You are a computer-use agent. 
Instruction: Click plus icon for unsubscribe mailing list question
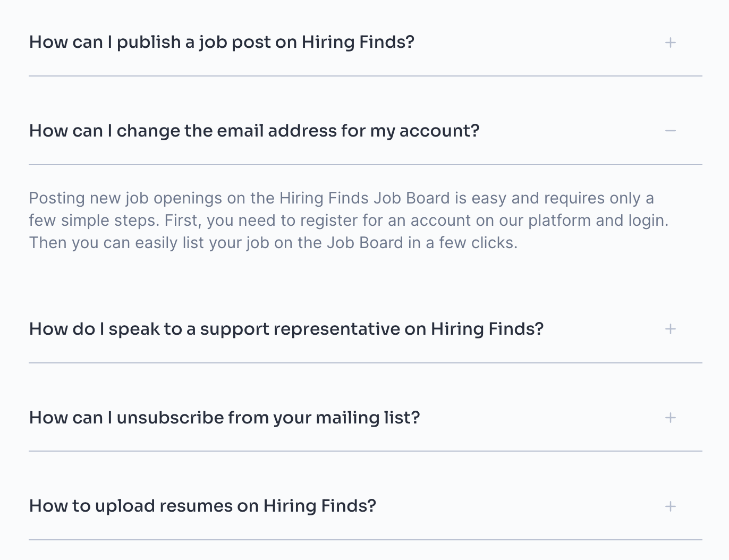click(x=671, y=418)
